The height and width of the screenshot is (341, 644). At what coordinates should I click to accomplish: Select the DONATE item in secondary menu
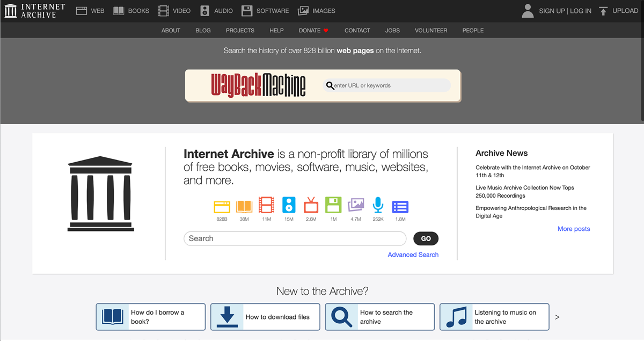pyautogui.click(x=313, y=31)
